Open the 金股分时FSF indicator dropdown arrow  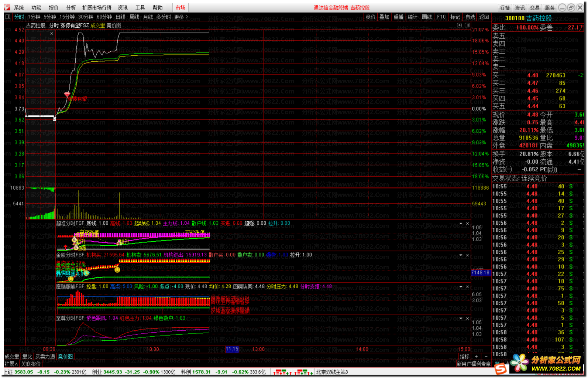click(x=461, y=255)
